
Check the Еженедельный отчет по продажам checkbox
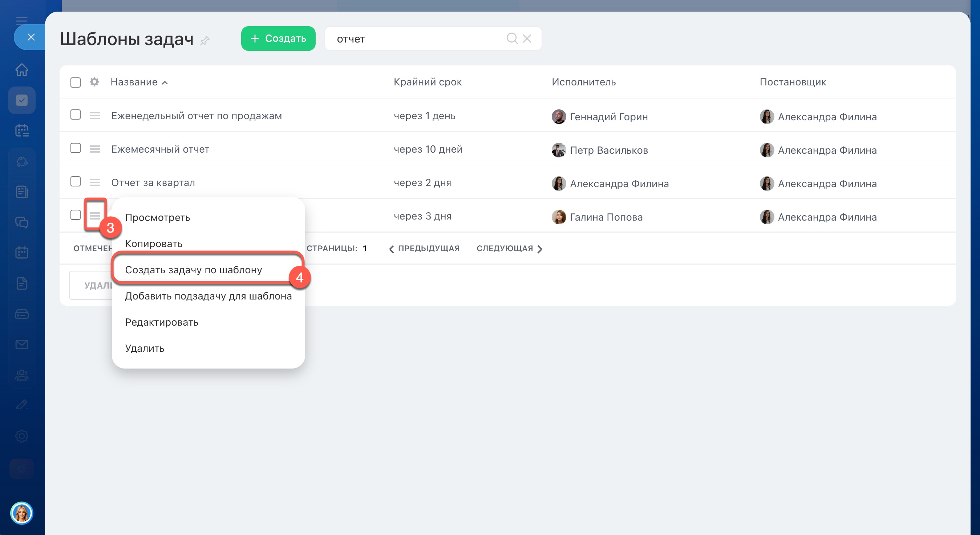[76, 114]
